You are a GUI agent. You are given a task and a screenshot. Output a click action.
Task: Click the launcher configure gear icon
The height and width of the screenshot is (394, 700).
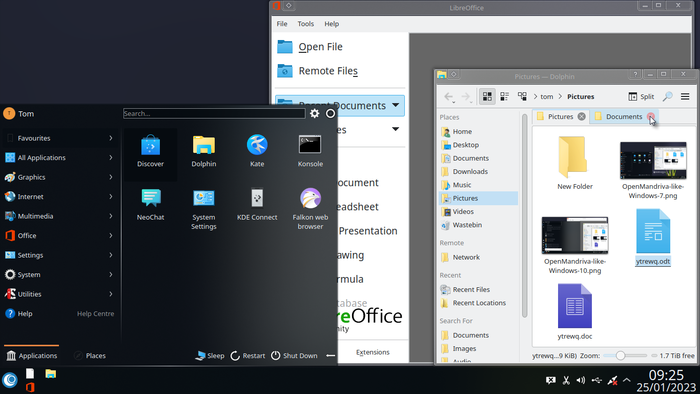[314, 113]
